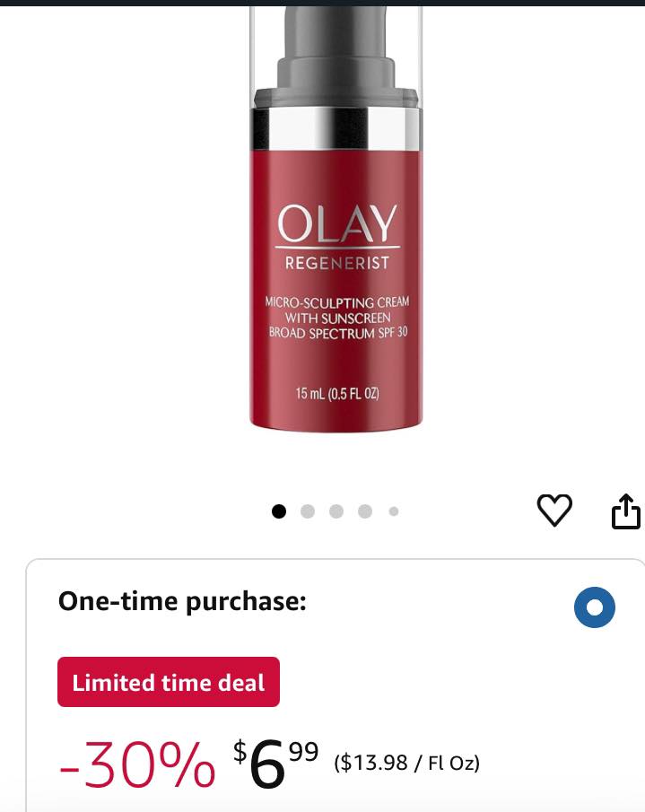This screenshot has width=645, height=812.
Task: Tap the Micro-Sculpting Cream label text
Action: 337,301
